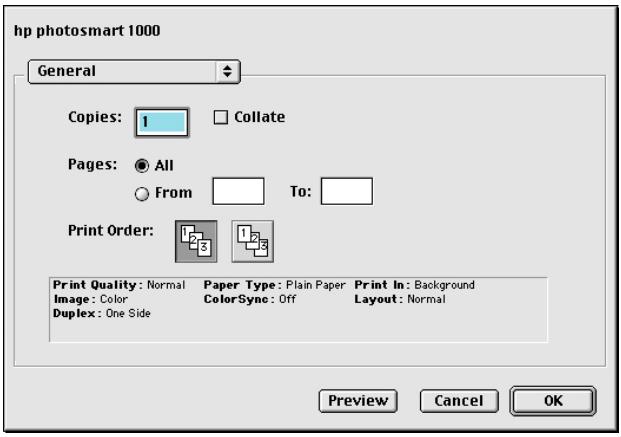Confirm printing with the OK button
Image resolution: width=621 pixels, height=437 pixels.
[553, 401]
